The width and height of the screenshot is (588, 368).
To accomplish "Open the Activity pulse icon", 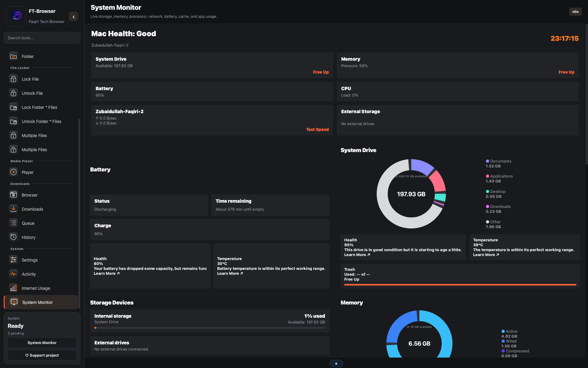I will [x=13, y=274].
